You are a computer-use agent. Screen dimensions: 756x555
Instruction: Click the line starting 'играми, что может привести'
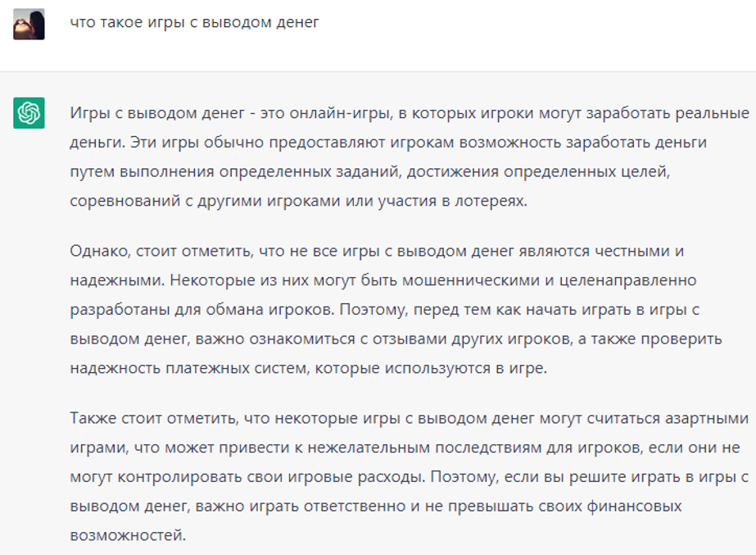pyautogui.click(x=405, y=448)
